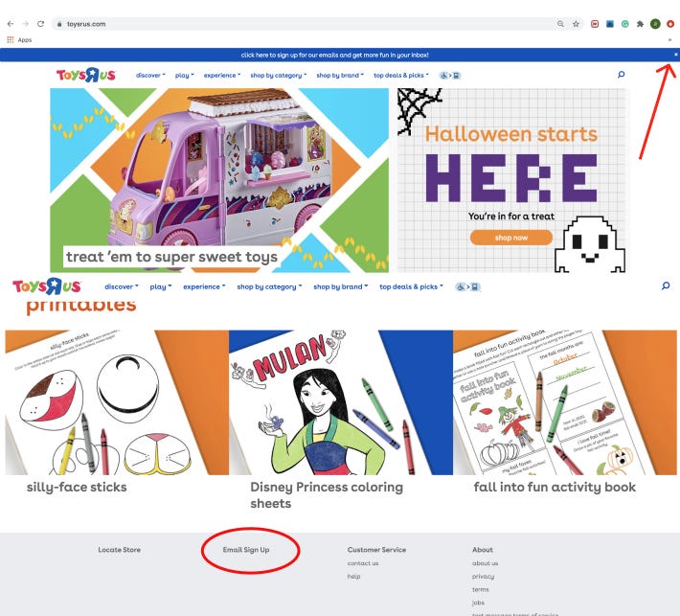Reload the page with the refresh icon
This screenshot has height=616, width=680.
40,24
